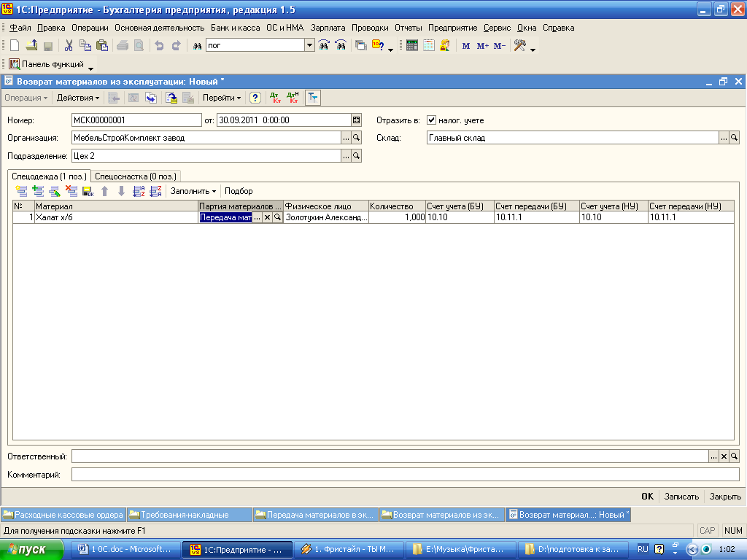Click the Количество cell 1,000
Viewport: 747px width, 560px height.
pyautogui.click(x=397, y=217)
